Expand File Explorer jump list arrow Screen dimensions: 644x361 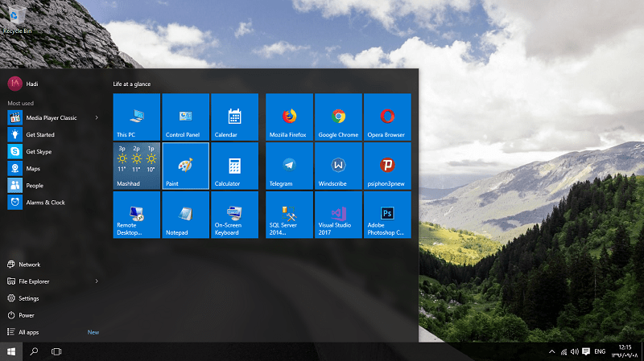coord(97,281)
